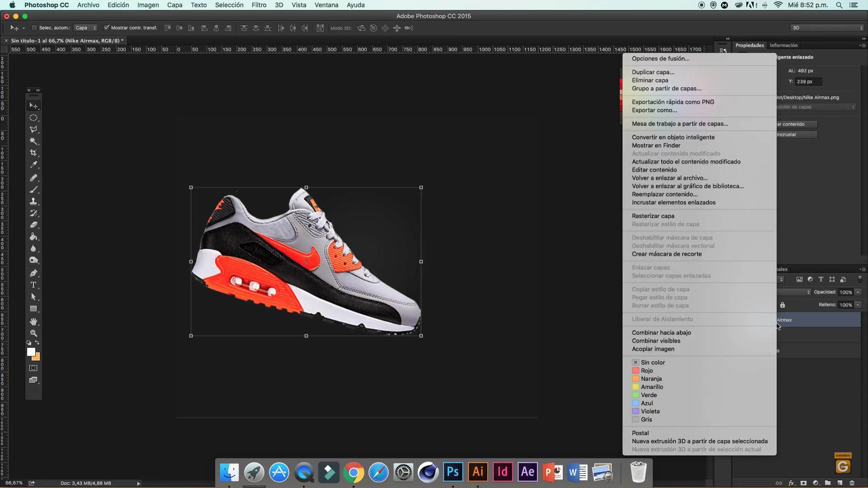Click the Opacidad 100% value field

coord(845,292)
